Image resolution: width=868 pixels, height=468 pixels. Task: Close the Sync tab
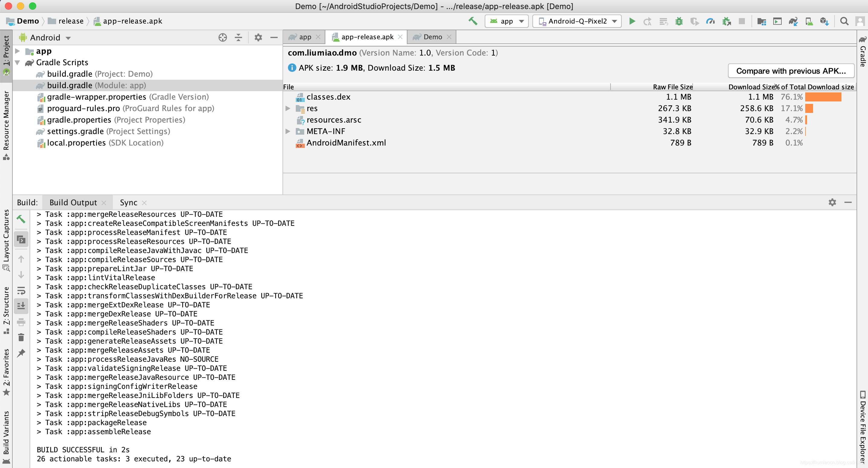(x=144, y=203)
